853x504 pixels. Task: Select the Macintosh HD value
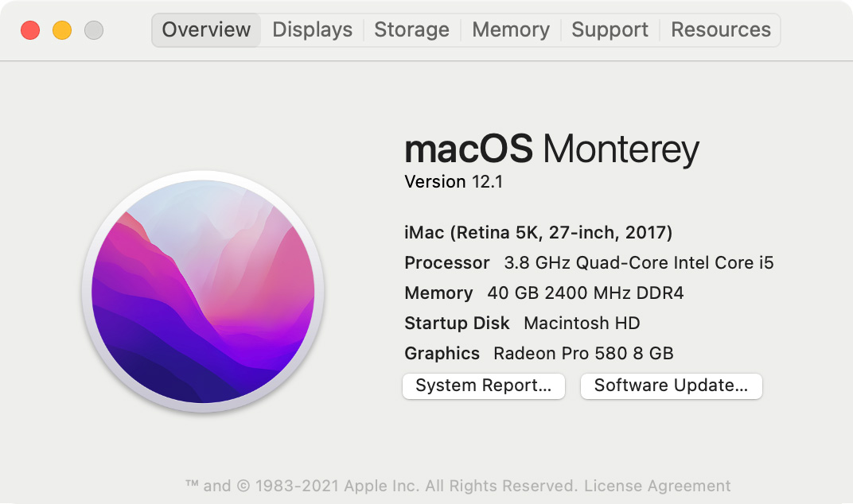click(582, 324)
